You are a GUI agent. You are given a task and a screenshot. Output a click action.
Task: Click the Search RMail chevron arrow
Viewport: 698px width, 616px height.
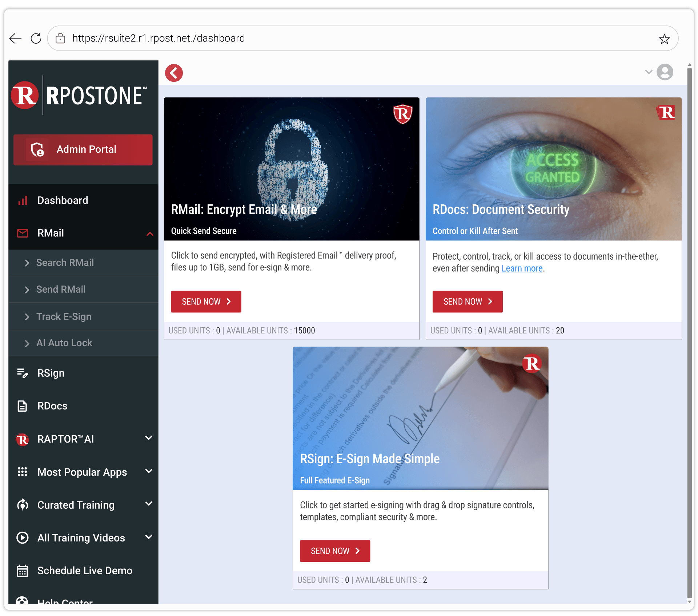tap(27, 263)
